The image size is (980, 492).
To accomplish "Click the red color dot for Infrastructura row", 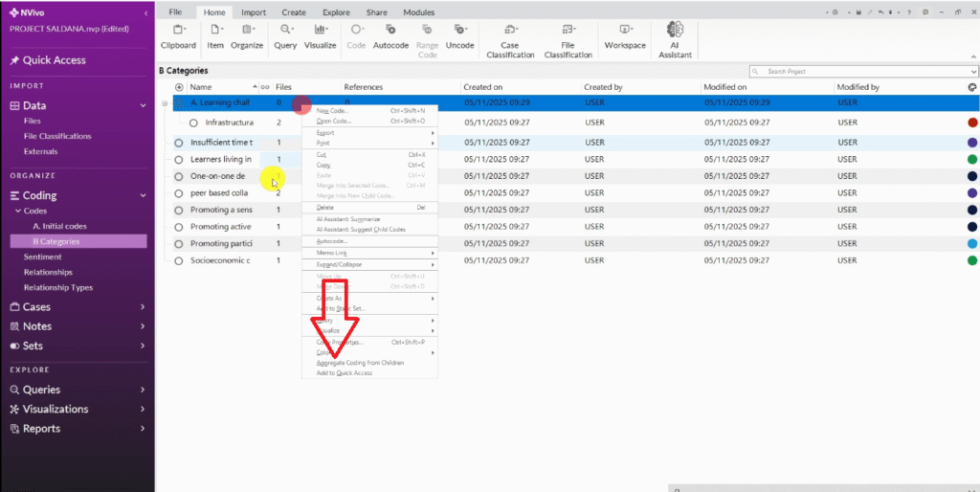I will [972, 123].
